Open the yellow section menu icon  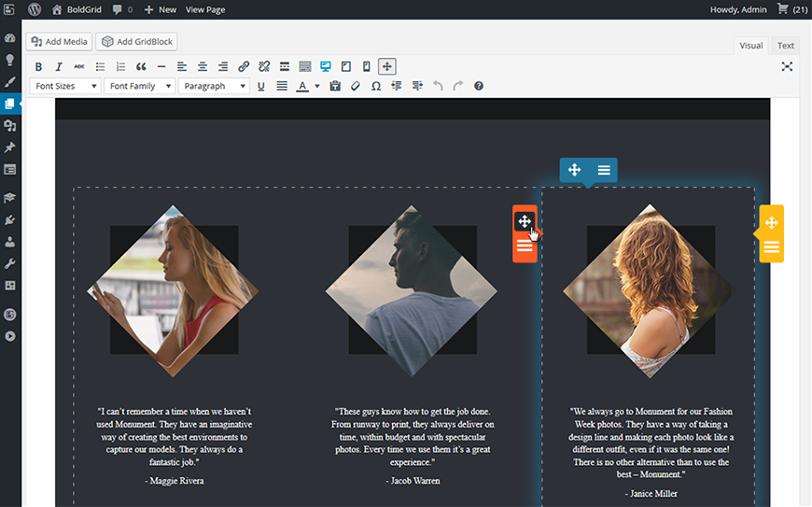pos(771,246)
